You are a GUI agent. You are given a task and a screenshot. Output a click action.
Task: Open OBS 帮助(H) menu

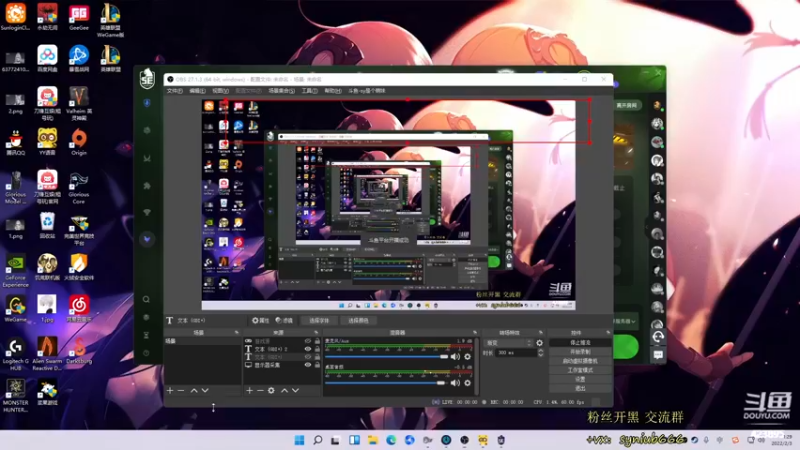[333, 91]
